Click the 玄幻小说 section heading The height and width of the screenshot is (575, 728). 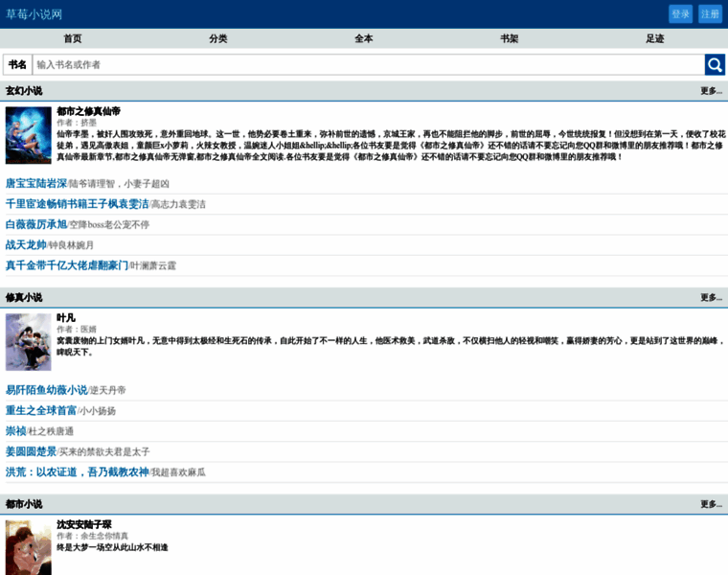[24, 91]
